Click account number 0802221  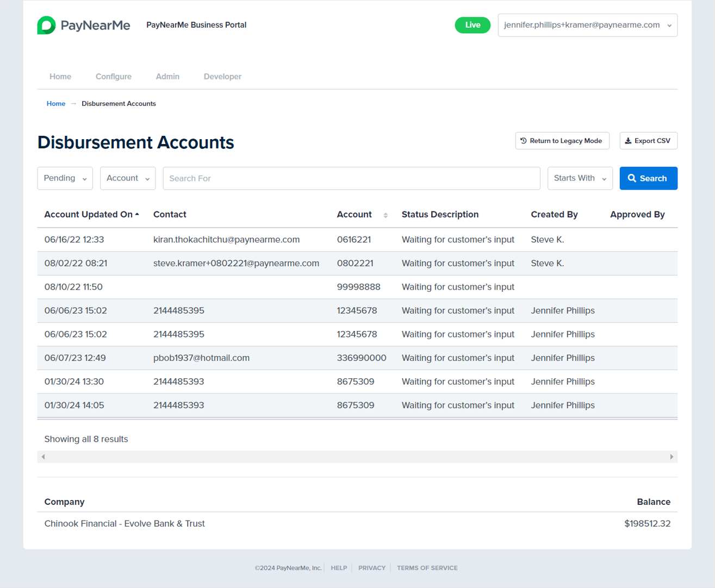[x=355, y=264]
